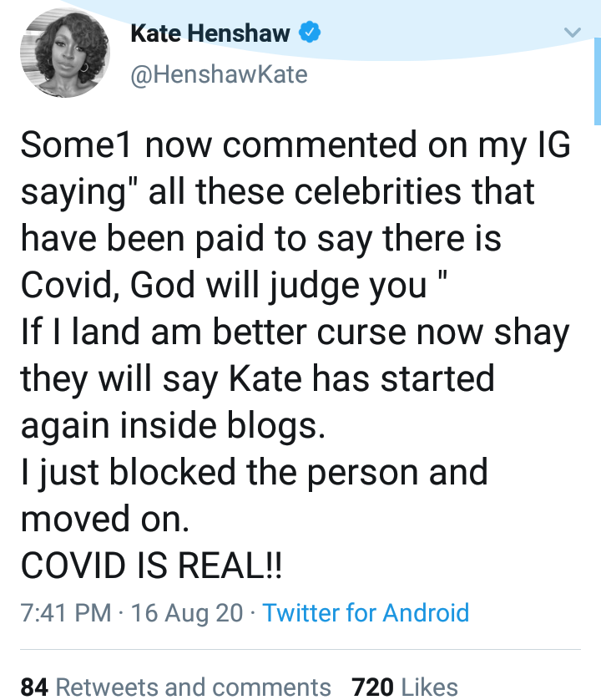The width and height of the screenshot is (601, 700).
Task: Click the 'COVID IS REAL!!' line
Action: pos(151,566)
